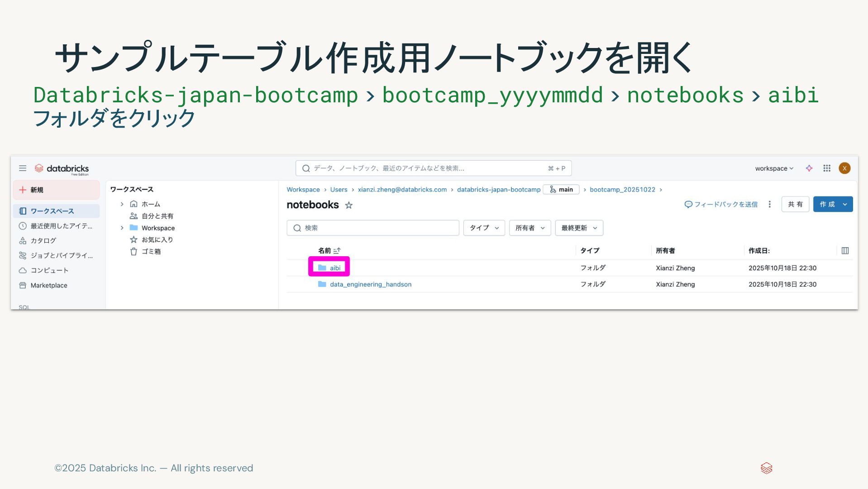Click the 新規 new button
This screenshot has height=489, width=868.
pyautogui.click(x=57, y=190)
